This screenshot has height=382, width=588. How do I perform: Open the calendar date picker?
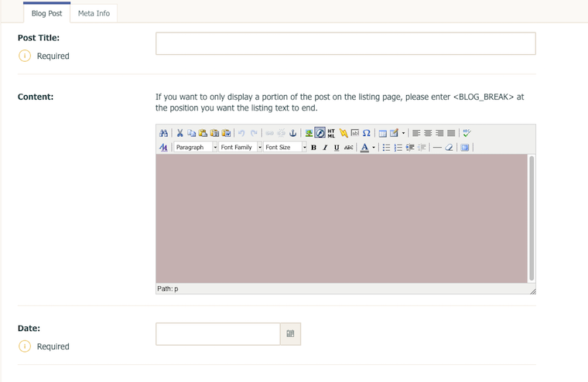coord(290,333)
